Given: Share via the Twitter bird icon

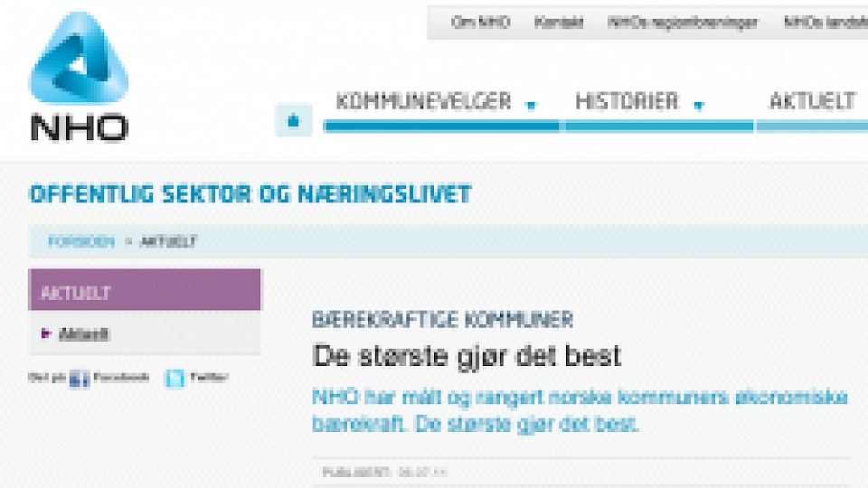Looking at the screenshot, I should [175, 378].
